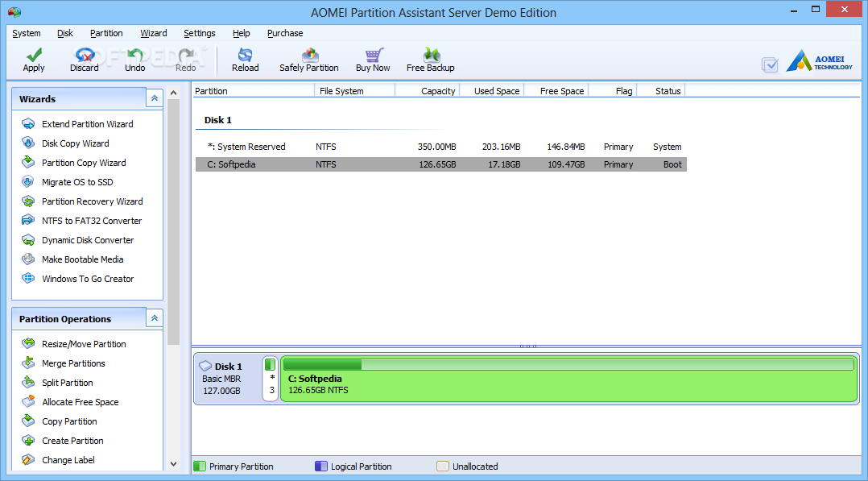Collapse the Wizards panel
868x481 pixels.
(155, 98)
